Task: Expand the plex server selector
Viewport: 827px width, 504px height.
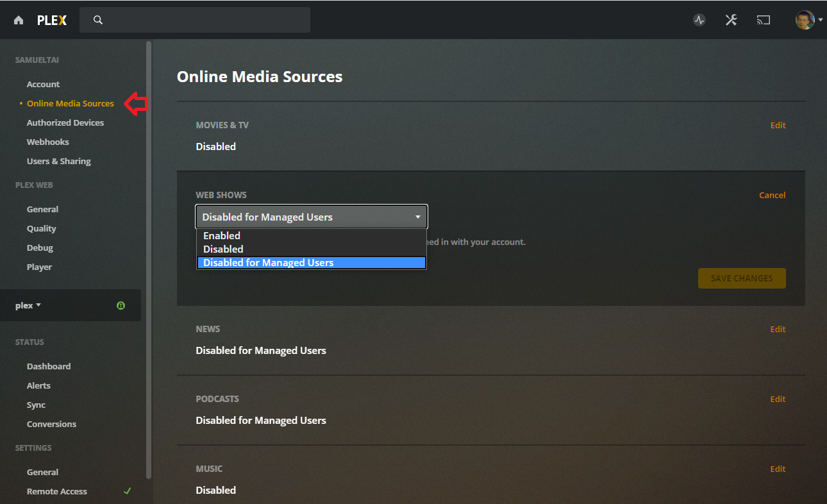Action: [28, 305]
